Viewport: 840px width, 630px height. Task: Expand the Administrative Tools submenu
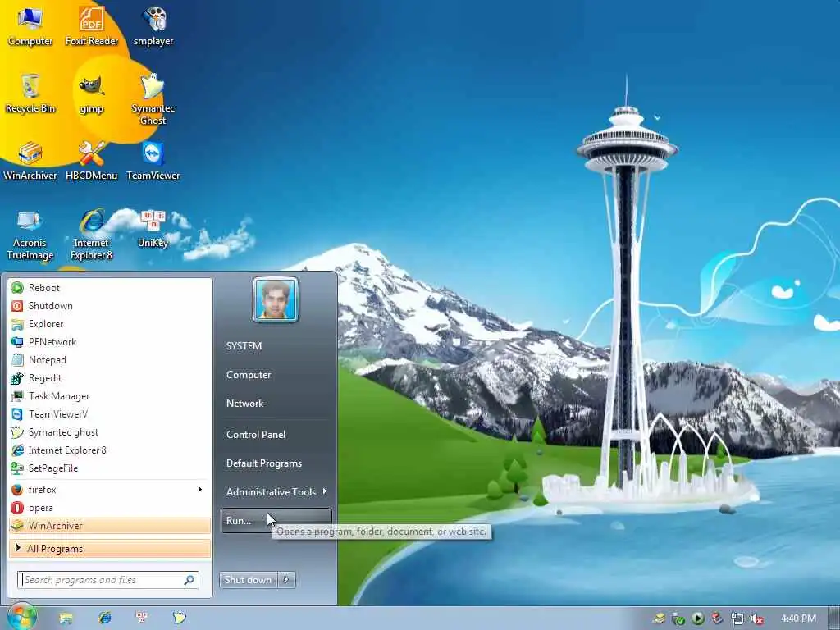point(276,492)
